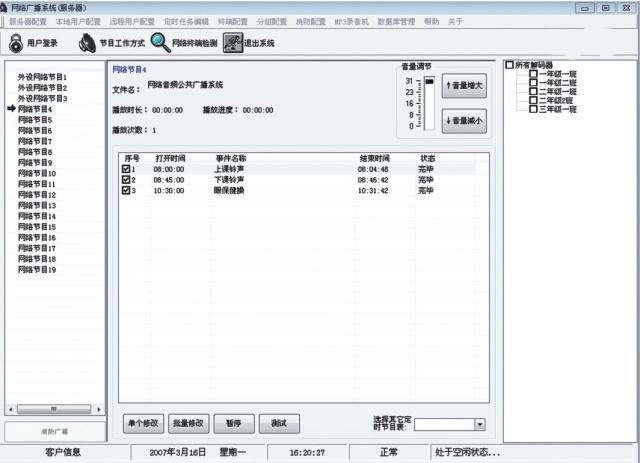The image size is (640, 463).
Task: Click the 测试 button
Action: click(x=279, y=424)
